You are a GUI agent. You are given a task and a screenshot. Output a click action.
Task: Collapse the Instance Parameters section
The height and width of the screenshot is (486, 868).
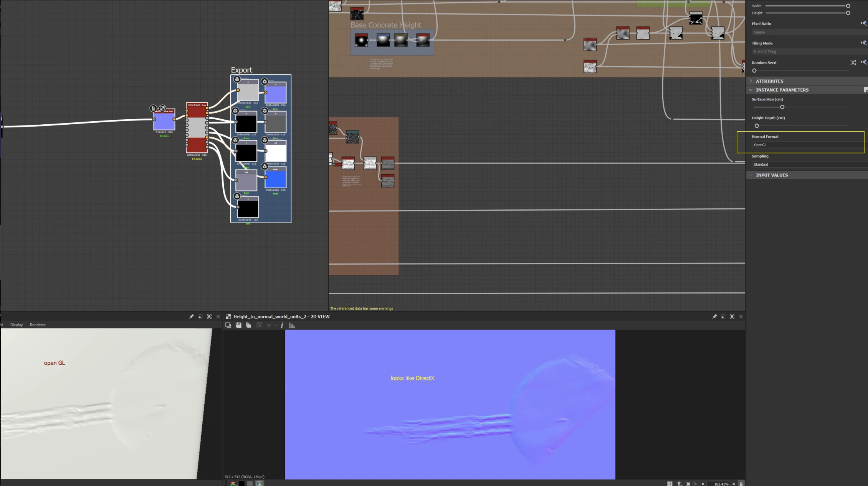tap(782, 90)
